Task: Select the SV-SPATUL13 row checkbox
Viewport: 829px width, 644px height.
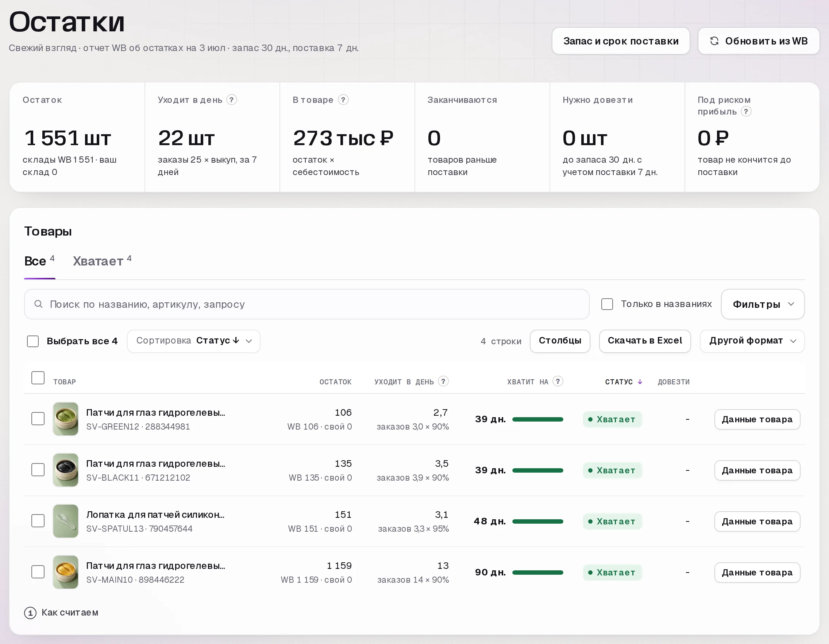Action: tap(38, 521)
